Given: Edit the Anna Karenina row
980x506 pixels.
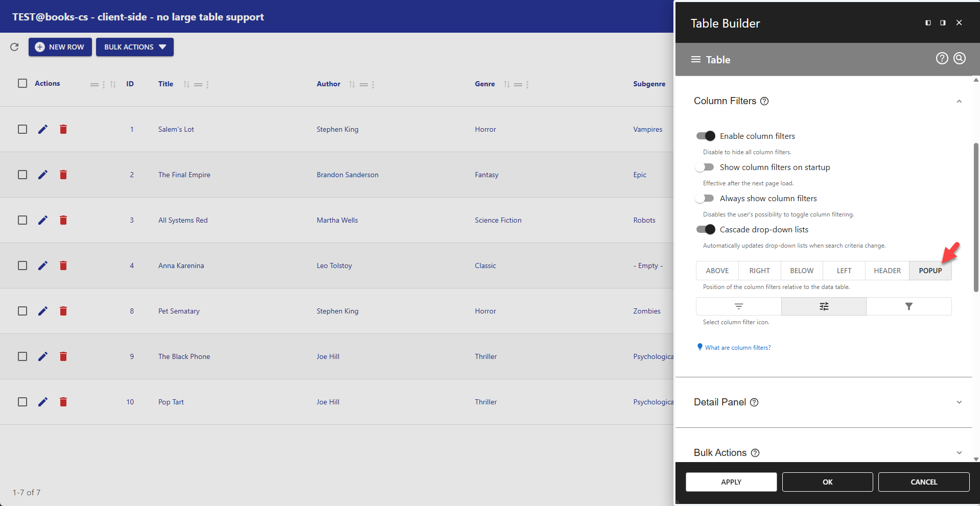Looking at the screenshot, I should [x=43, y=266].
